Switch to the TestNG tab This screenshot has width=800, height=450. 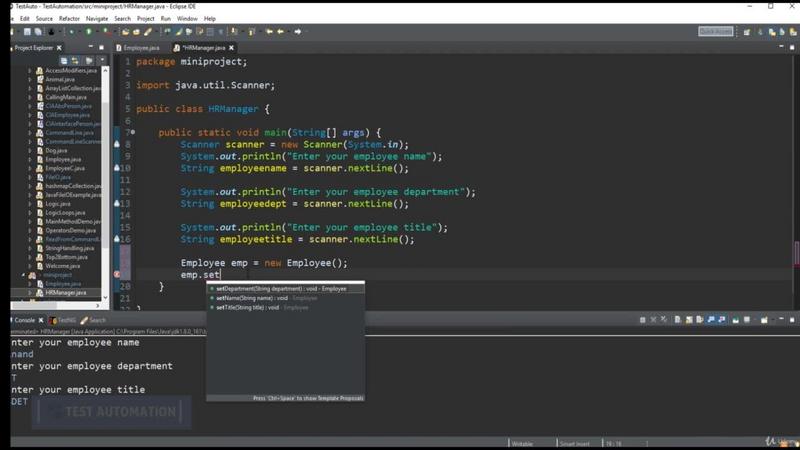(63, 320)
